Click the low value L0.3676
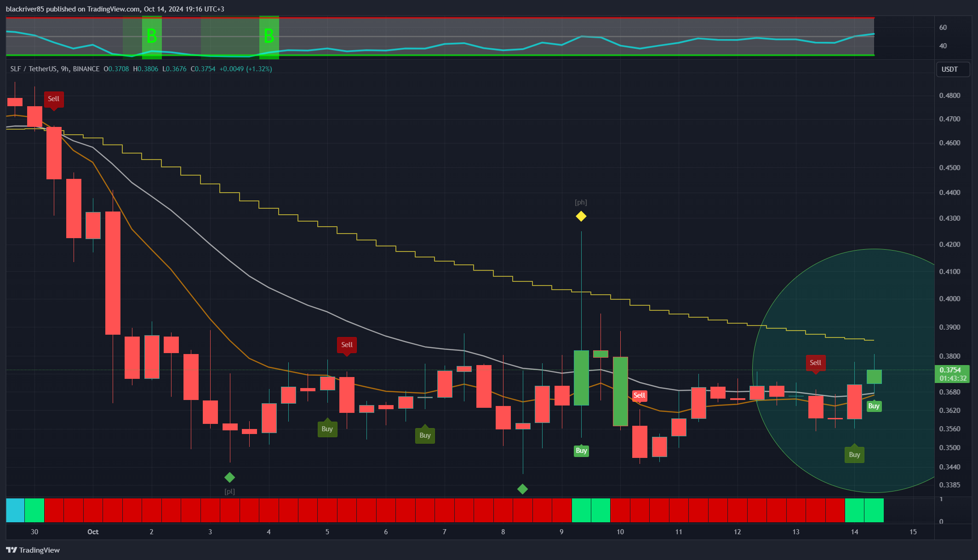Image resolution: width=978 pixels, height=560 pixels. [174, 69]
